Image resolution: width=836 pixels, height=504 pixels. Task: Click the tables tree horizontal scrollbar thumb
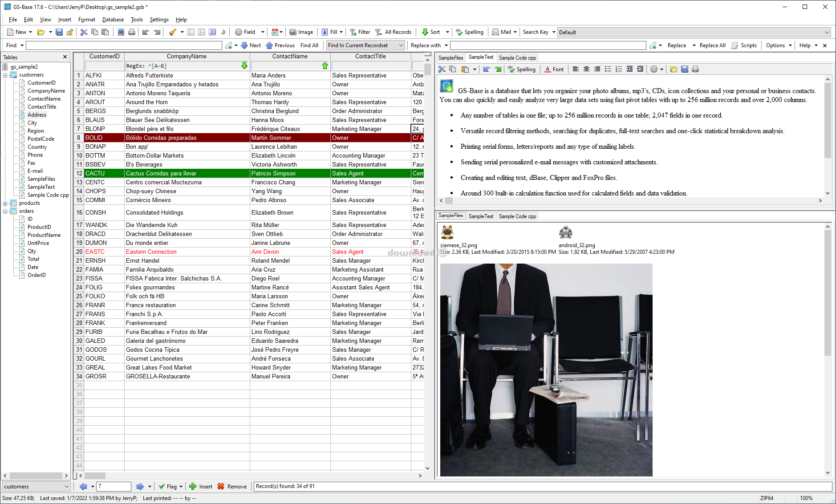(36, 476)
